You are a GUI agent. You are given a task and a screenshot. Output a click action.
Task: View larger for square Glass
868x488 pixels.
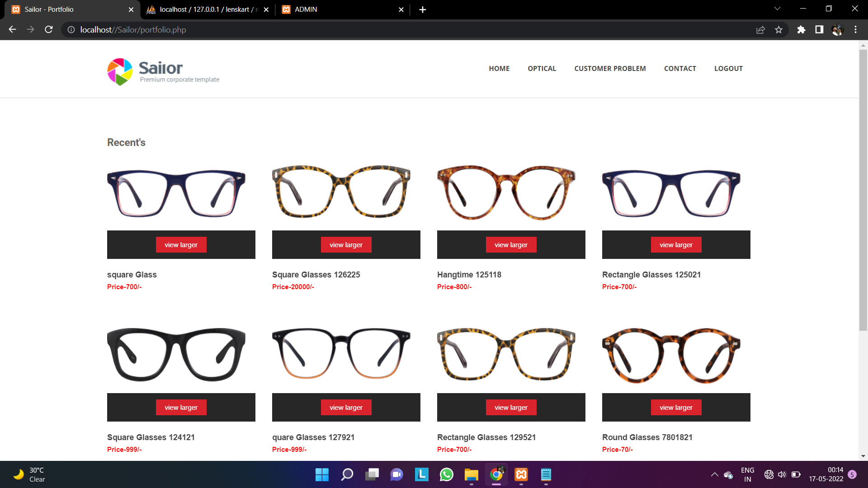pyautogui.click(x=181, y=245)
